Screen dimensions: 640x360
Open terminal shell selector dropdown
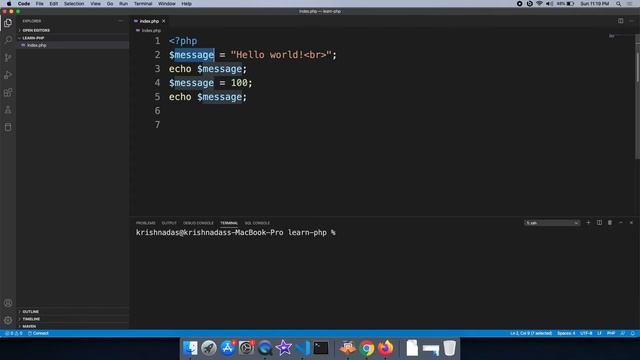pyautogui.click(x=552, y=223)
